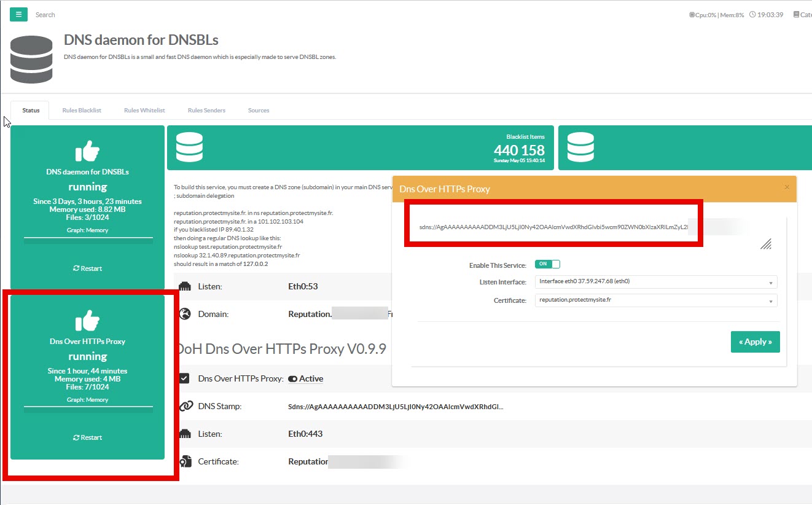Viewport: 812px width, 505px height.
Task: Click the thumbs-up icon in DoH Proxy card
Action: tap(87, 321)
